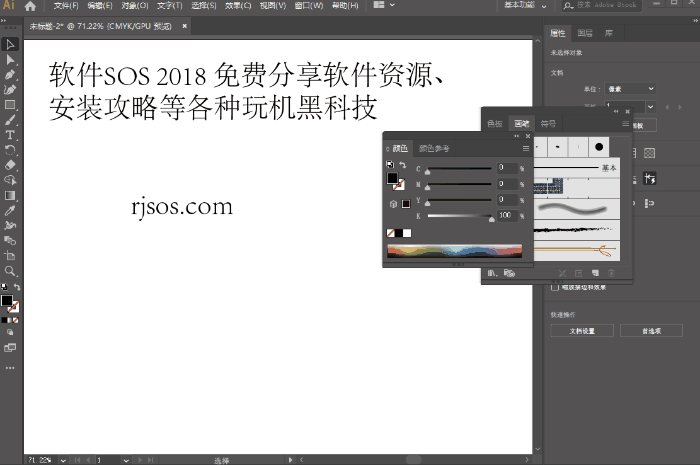Select the Eraser tool
Screen dimensions: 700x465
click(x=10, y=165)
